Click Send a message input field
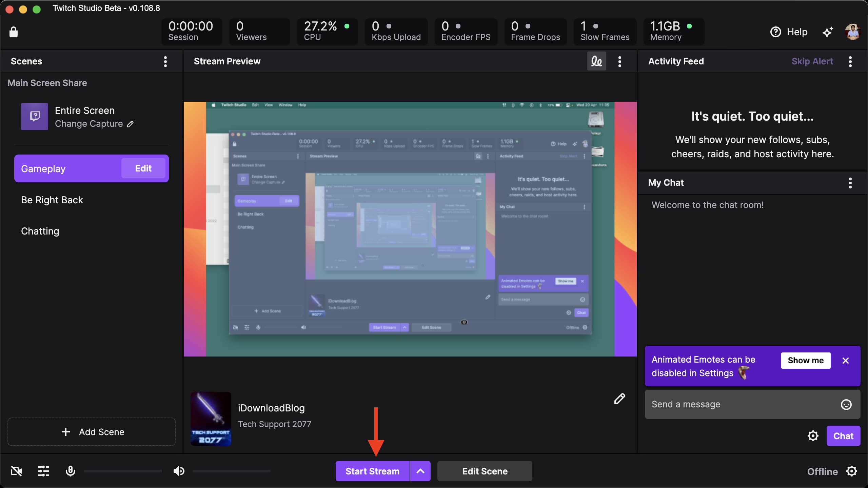This screenshot has height=488, width=868. coord(752,404)
